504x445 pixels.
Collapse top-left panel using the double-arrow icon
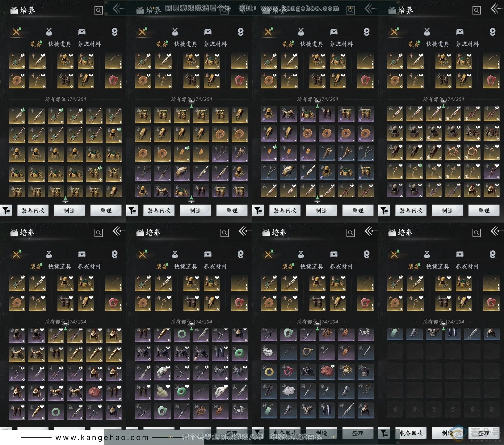pos(118,9)
